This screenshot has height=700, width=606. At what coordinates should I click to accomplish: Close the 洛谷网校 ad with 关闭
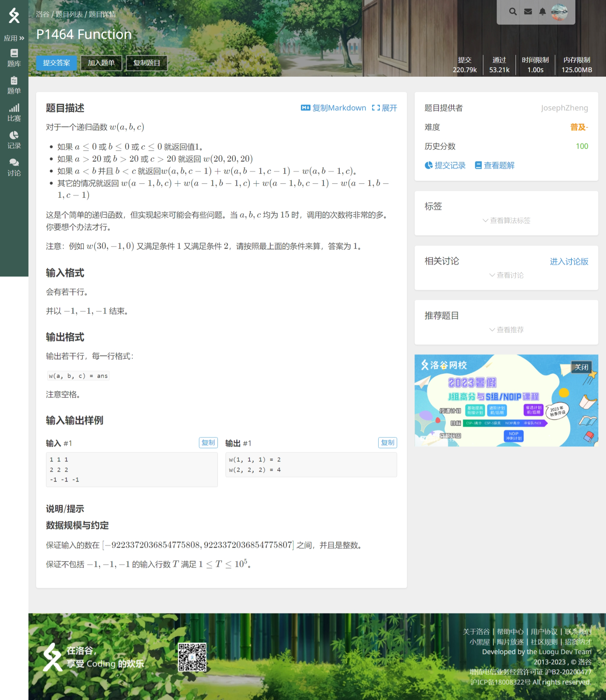coord(581,367)
